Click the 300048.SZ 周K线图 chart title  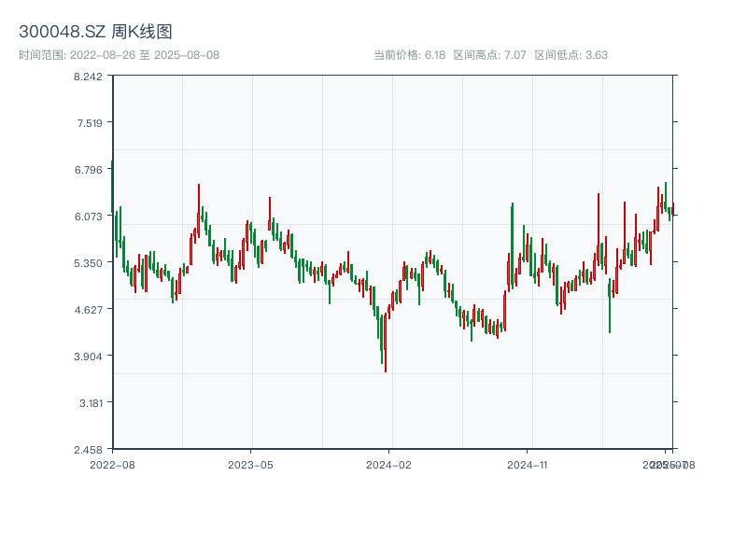coord(95,33)
